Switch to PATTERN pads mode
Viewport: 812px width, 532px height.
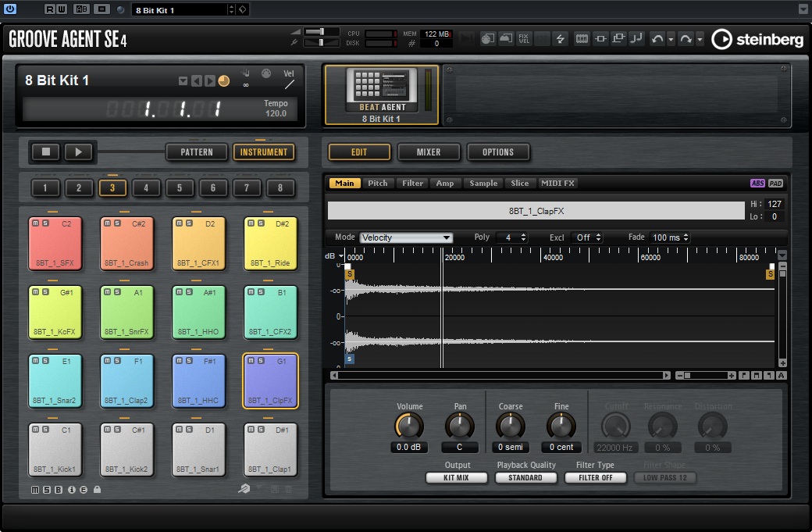197,152
